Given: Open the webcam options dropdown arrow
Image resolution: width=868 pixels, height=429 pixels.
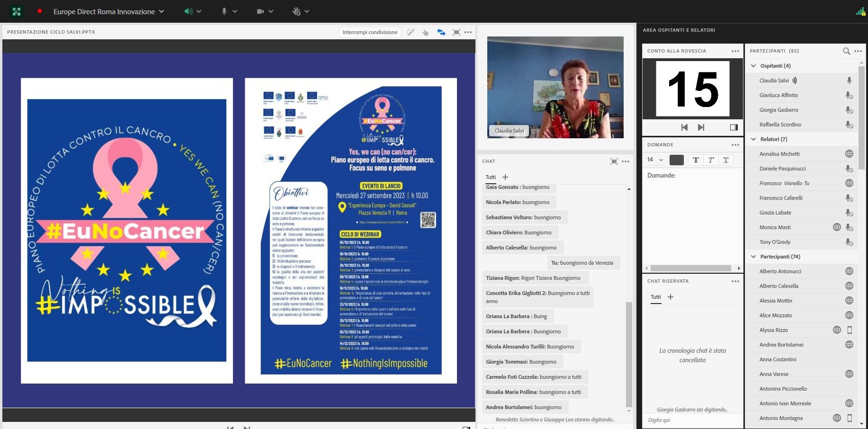Looking at the screenshot, I should [x=271, y=11].
